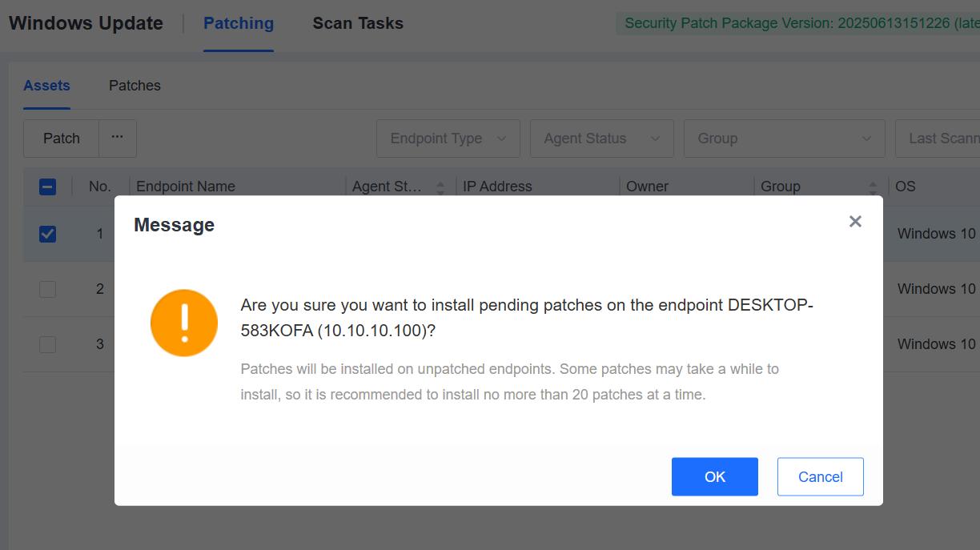Image resolution: width=980 pixels, height=550 pixels.
Task: Click the Security Patch Package Version banner
Action: pos(798,23)
